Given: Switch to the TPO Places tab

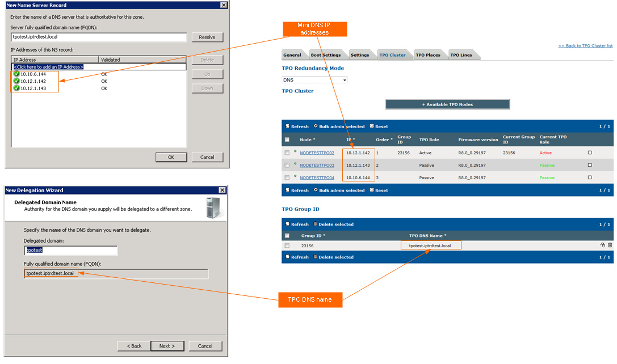Looking at the screenshot, I should point(428,55).
